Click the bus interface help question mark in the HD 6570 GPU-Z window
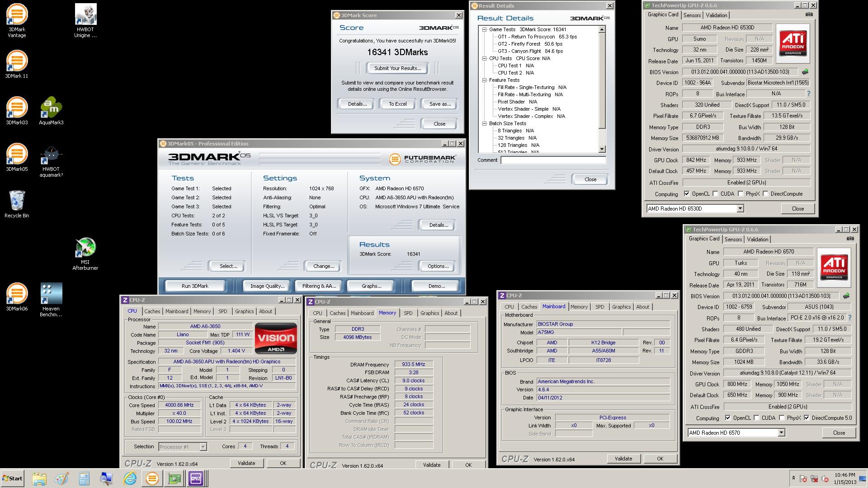 (x=849, y=318)
